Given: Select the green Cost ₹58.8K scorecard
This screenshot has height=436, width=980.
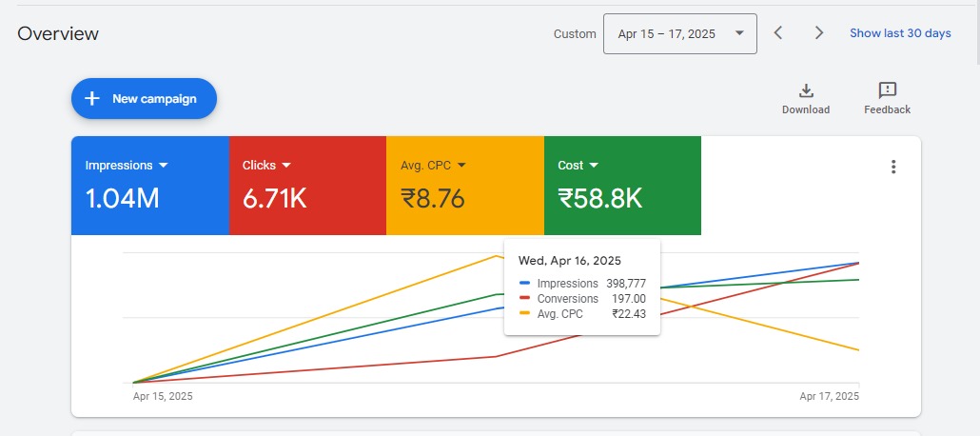Looking at the screenshot, I should tap(622, 198).
